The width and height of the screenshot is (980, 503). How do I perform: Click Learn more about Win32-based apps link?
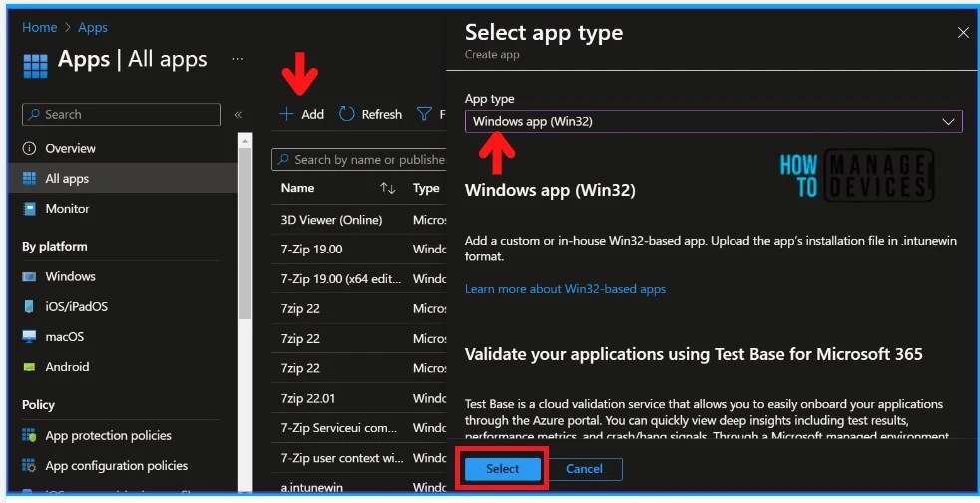[x=565, y=289]
